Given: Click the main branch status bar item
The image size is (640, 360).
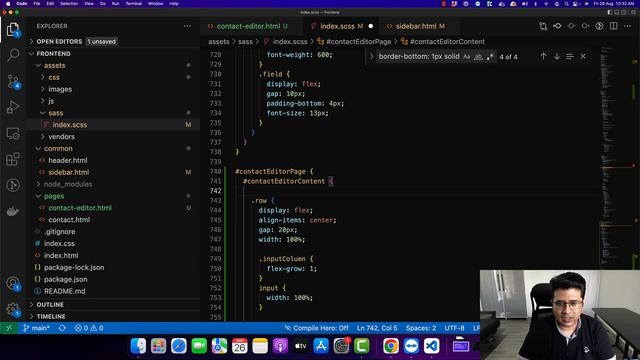Looking at the screenshot, I should pos(36,328).
